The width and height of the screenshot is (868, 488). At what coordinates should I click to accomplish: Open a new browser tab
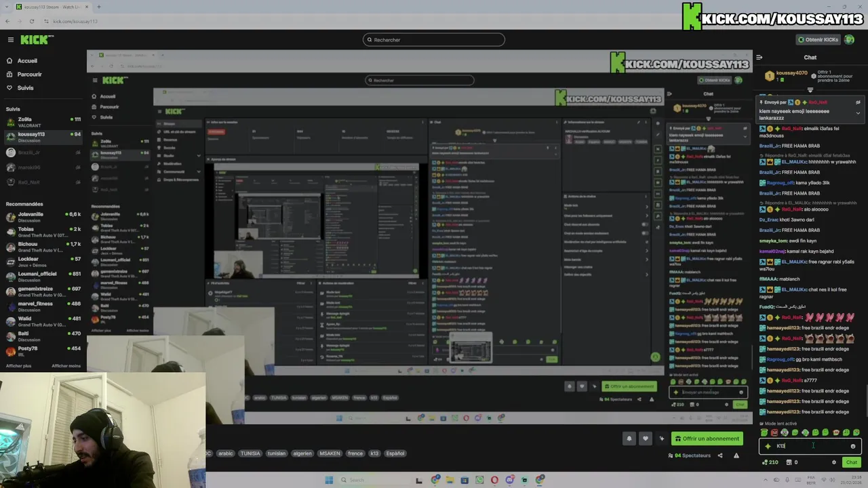tap(98, 7)
